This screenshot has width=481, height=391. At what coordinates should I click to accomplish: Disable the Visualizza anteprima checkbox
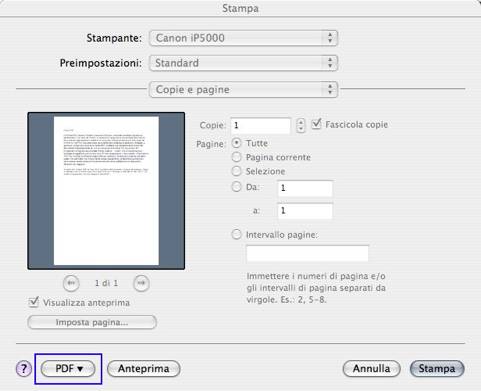pos(34,302)
